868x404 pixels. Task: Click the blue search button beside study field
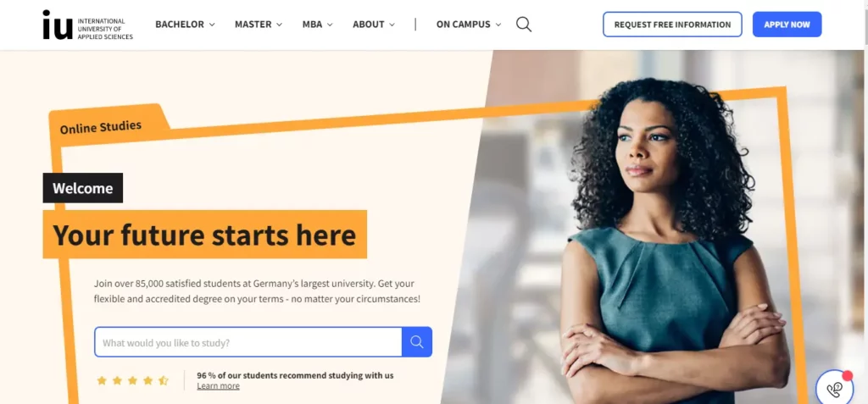coord(417,342)
